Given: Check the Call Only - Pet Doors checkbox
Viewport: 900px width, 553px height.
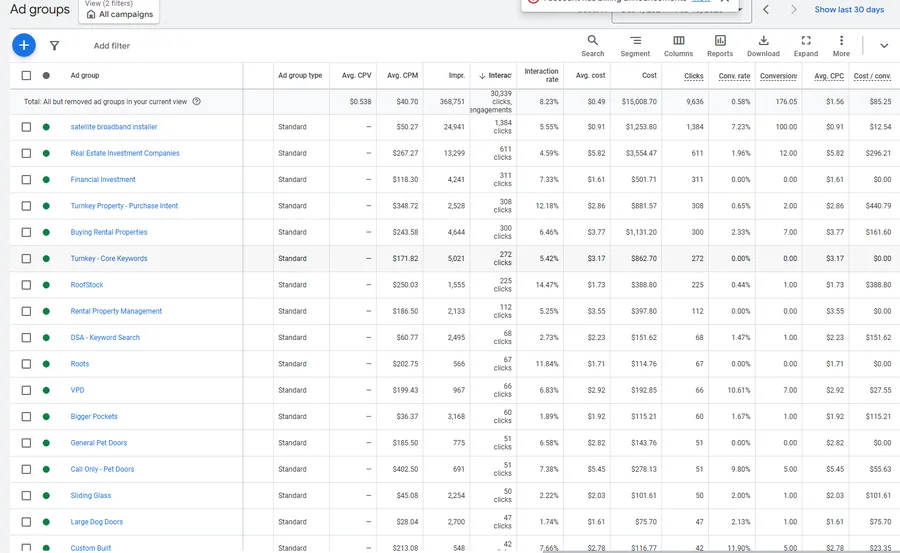Looking at the screenshot, I should (x=26, y=469).
